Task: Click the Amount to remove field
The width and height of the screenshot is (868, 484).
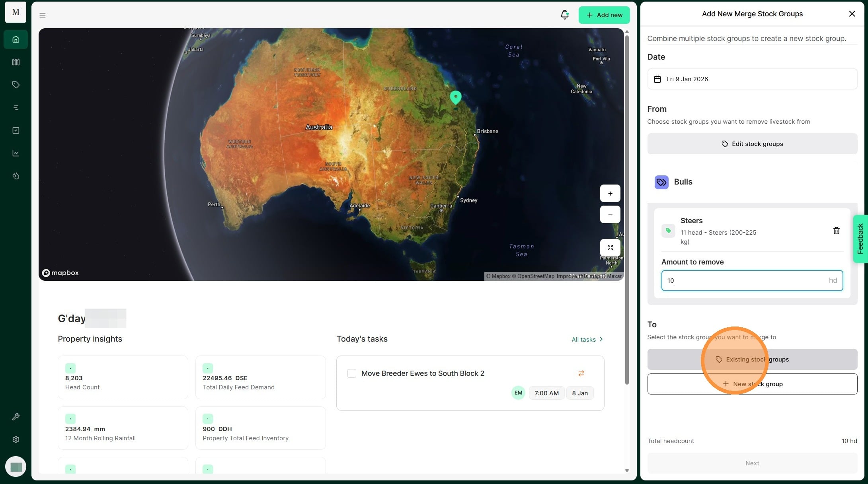Action: click(744, 281)
